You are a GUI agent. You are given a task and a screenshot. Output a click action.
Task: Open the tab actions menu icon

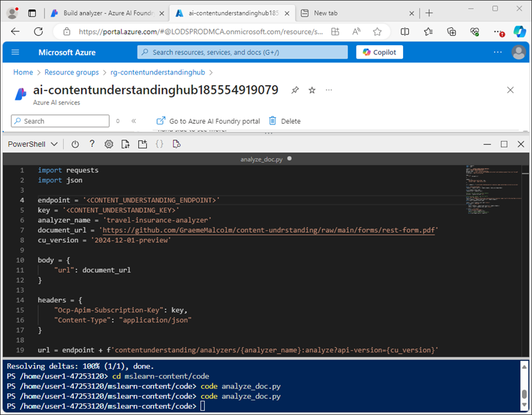32,13
